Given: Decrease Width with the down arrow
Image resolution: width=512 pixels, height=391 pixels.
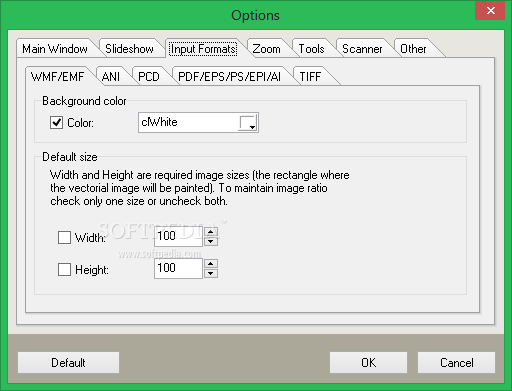Looking at the screenshot, I should pos(211,241).
